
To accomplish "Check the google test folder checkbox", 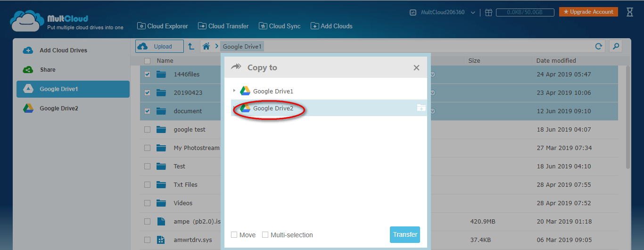I will [x=147, y=130].
